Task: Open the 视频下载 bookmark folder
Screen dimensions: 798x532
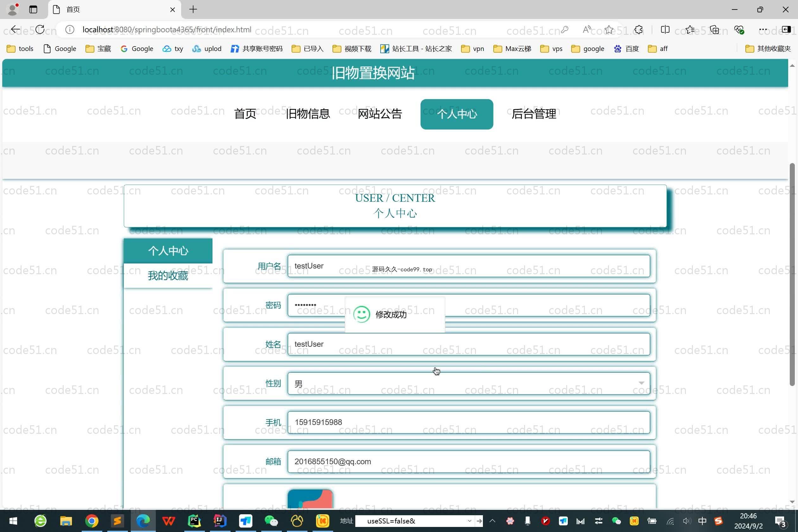Action: click(x=352, y=48)
